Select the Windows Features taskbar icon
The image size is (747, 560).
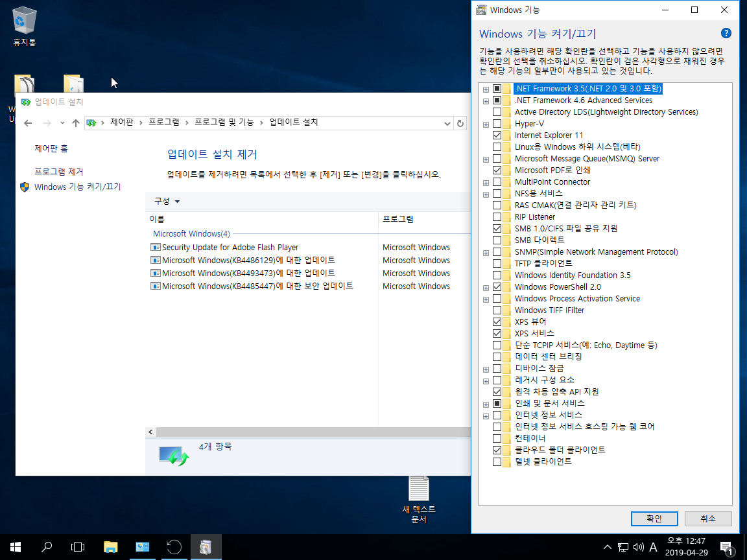pos(206,546)
